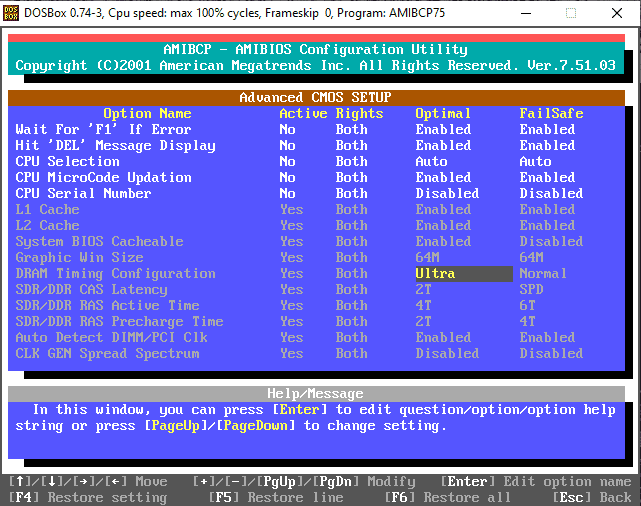This screenshot has width=641, height=506.
Task: Click Active value 'Yes' for L1 Cache
Action: coord(291,209)
